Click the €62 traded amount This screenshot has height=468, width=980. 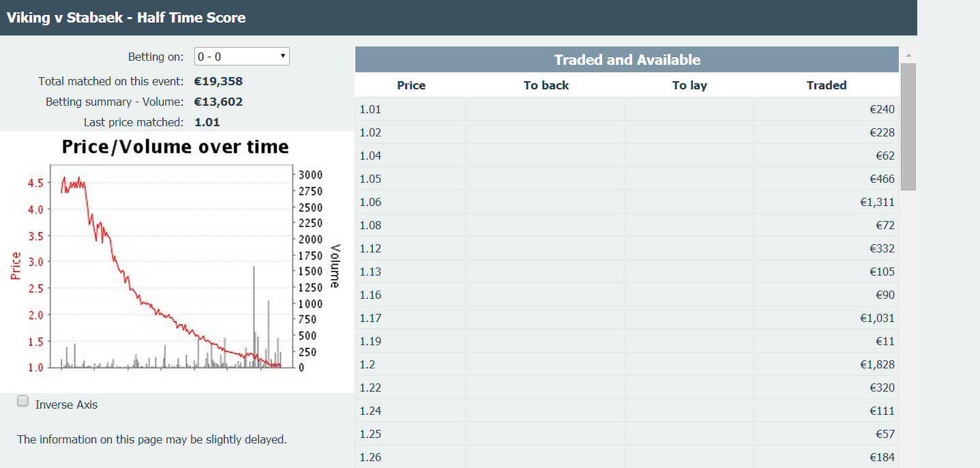point(885,156)
